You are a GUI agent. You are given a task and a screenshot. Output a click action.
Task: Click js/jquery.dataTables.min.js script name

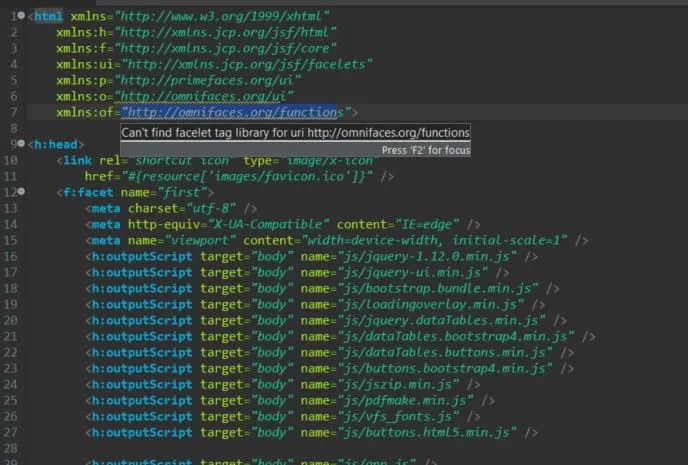click(x=441, y=321)
